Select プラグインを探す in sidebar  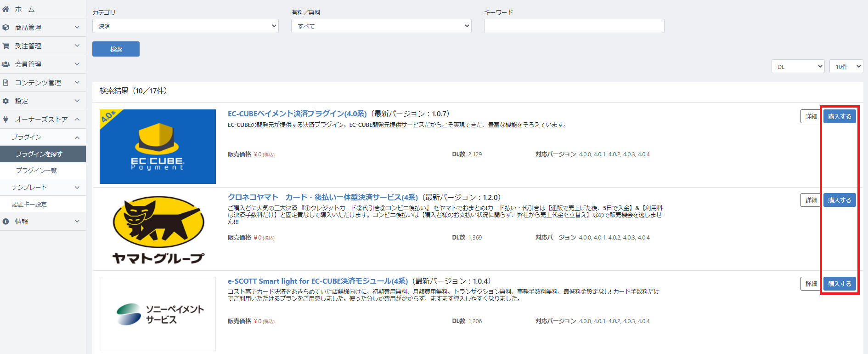pos(43,154)
